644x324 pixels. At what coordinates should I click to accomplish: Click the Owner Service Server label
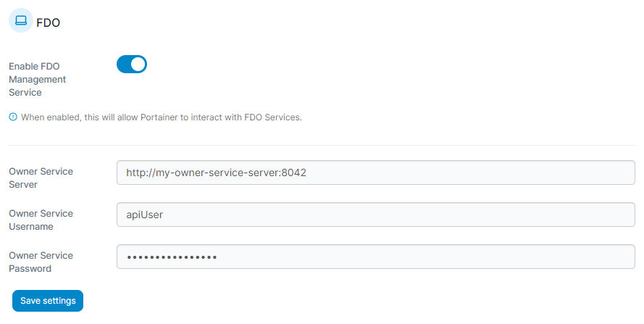click(41, 178)
